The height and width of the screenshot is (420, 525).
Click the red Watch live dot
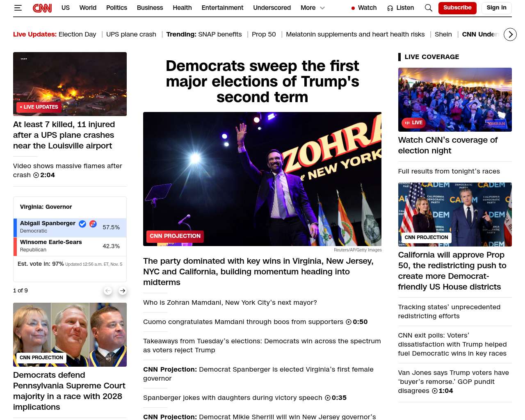click(x=353, y=8)
